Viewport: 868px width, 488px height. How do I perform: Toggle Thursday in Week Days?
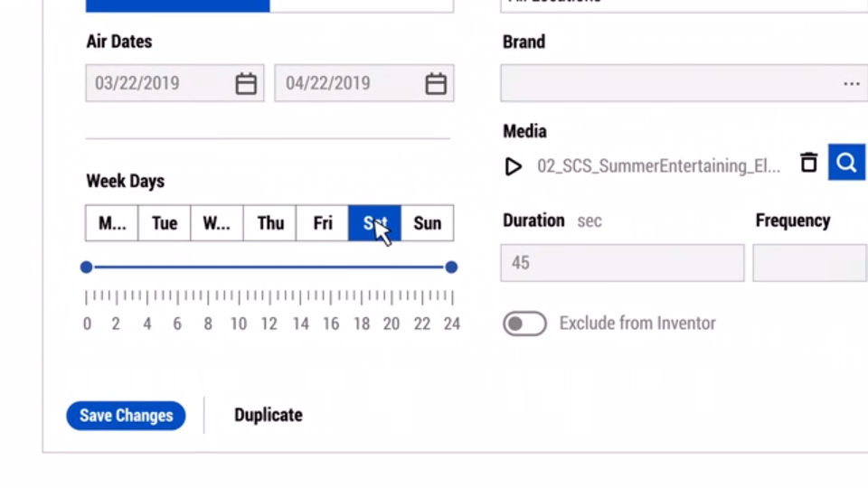pos(269,223)
